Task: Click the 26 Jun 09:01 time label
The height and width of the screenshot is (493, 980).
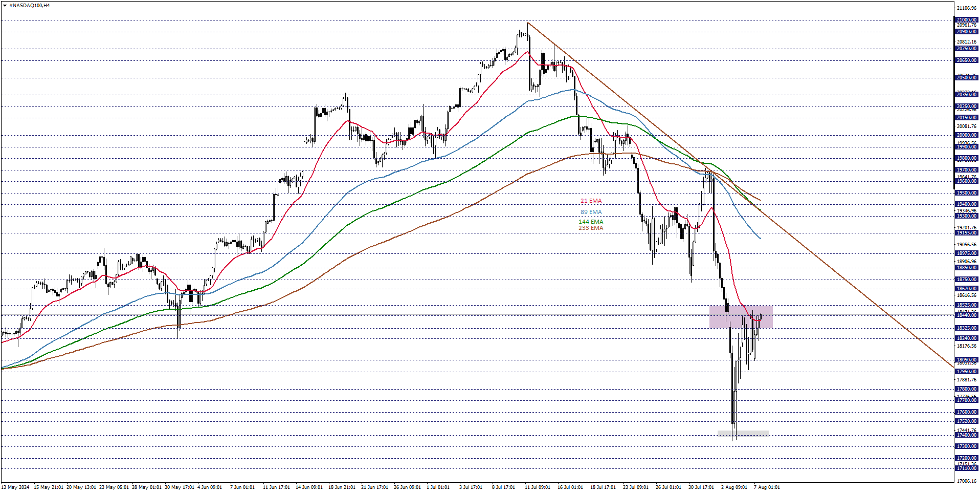Action: coord(408,487)
